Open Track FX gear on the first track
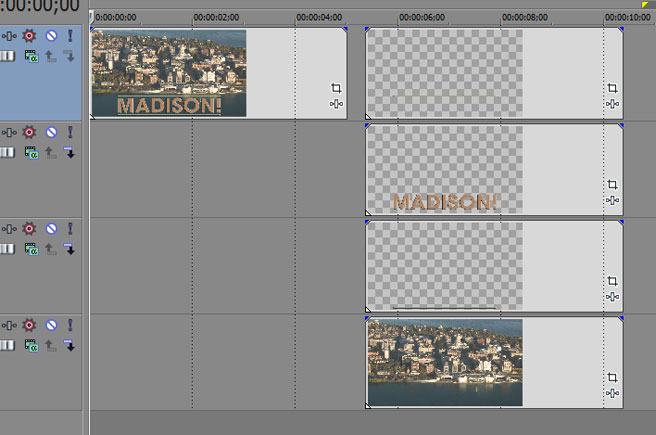Screen dimensions: 656x435 pyautogui.click(x=29, y=36)
